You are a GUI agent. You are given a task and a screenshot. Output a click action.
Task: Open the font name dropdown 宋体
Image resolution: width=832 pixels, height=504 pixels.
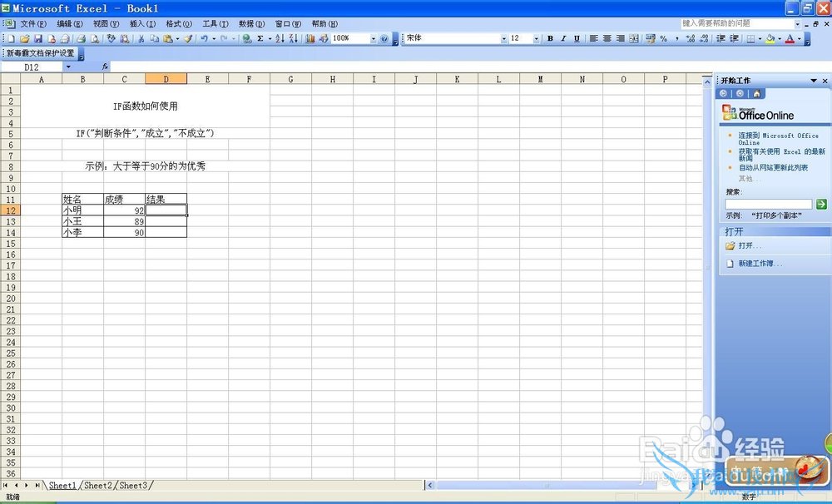point(503,39)
